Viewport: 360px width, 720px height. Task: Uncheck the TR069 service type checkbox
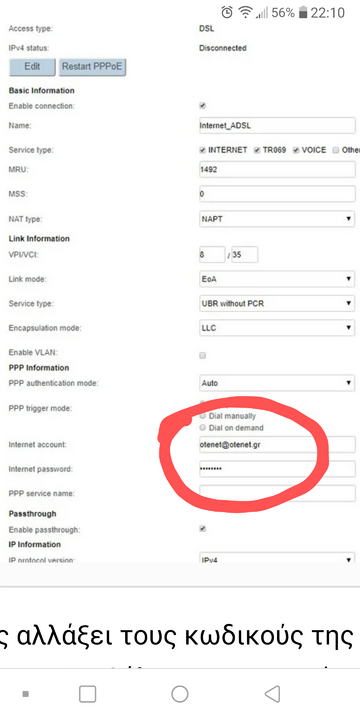[x=257, y=150]
